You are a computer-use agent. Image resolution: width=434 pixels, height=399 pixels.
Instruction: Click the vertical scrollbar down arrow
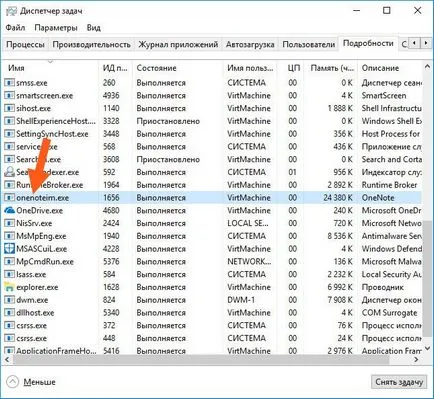[427, 348]
